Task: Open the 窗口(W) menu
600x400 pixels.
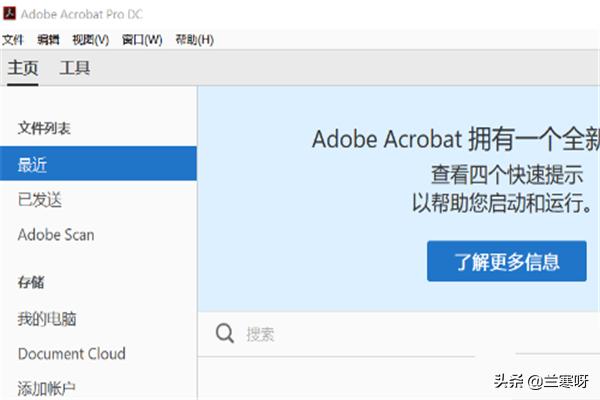Action: point(142,40)
